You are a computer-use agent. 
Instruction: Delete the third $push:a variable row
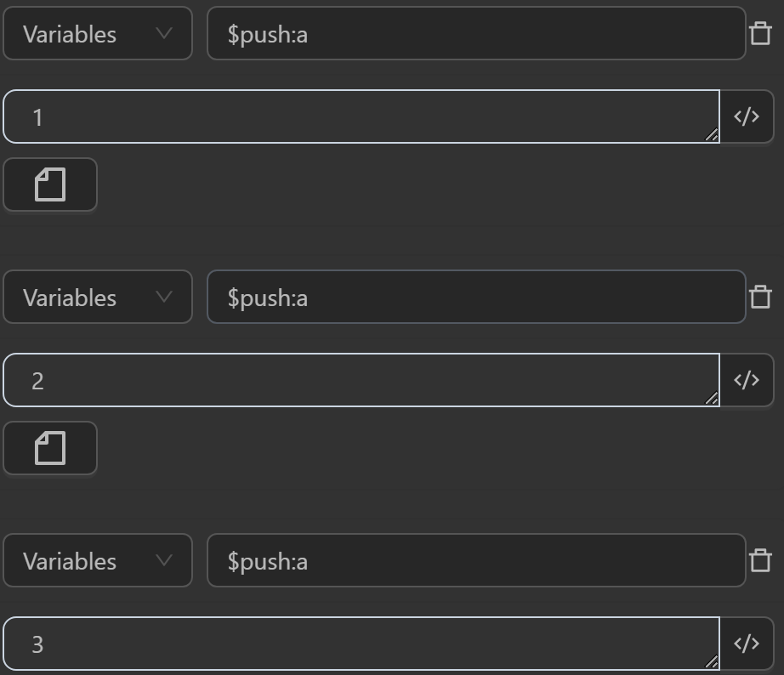pyautogui.click(x=760, y=560)
